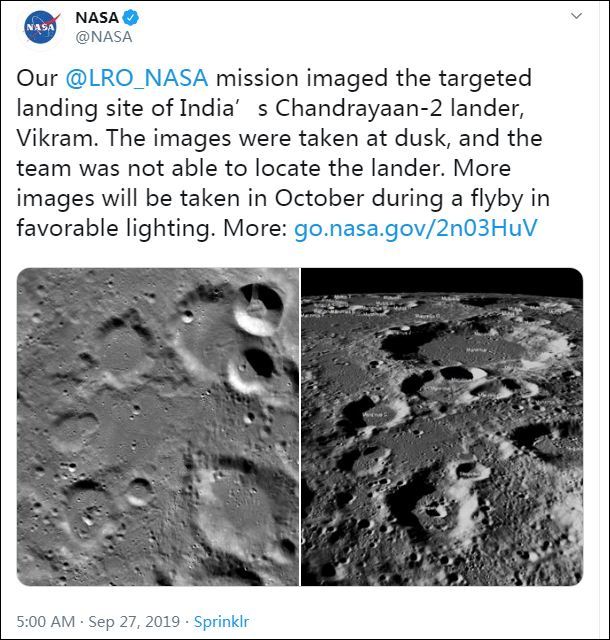The width and height of the screenshot is (610, 640).
Task: Click the black sky in the right photo
Action: click(x=440, y=280)
